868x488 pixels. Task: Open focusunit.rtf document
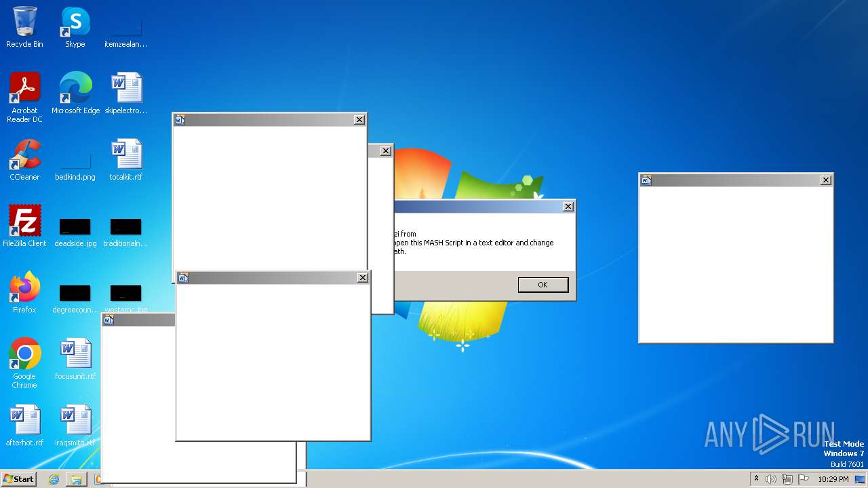[x=75, y=359]
